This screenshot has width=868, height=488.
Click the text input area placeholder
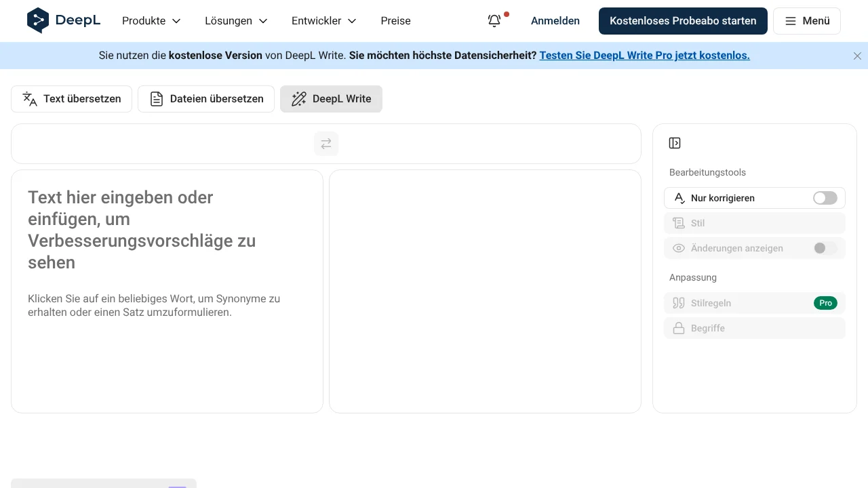click(x=167, y=291)
